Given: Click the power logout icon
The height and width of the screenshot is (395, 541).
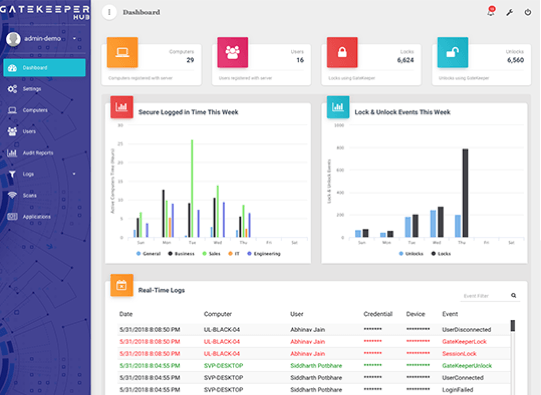Looking at the screenshot, I should [x=528, y=12].
